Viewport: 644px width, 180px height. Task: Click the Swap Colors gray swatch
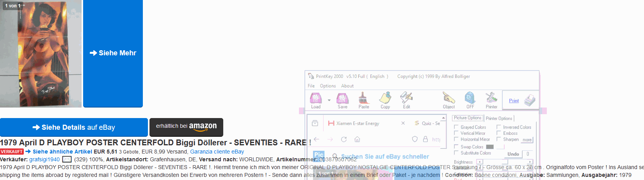[489, 147]
